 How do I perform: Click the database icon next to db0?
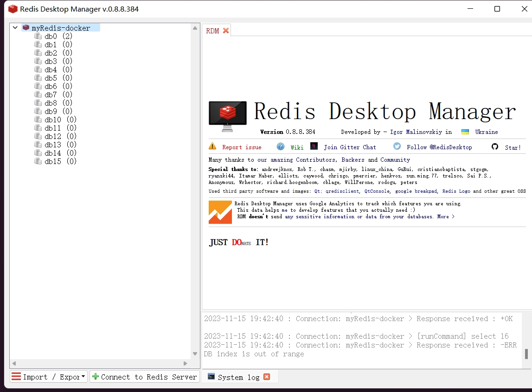(38, 36)
